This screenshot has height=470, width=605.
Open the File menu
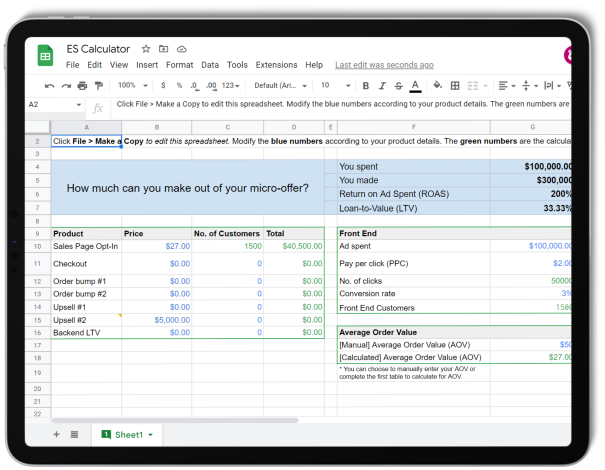click(x=72, y=65)
